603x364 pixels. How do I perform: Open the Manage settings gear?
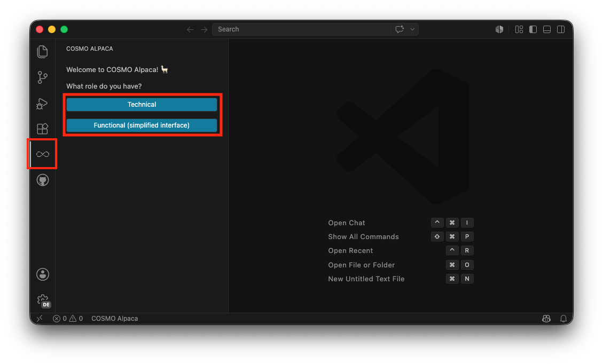point(43,300)
